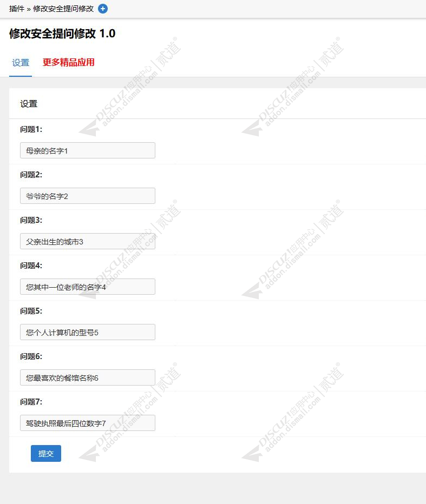This screenshot has height=504, width=426.
Task: Click the page title 修改安全提问修改 1.0
Action: [62, 34]
